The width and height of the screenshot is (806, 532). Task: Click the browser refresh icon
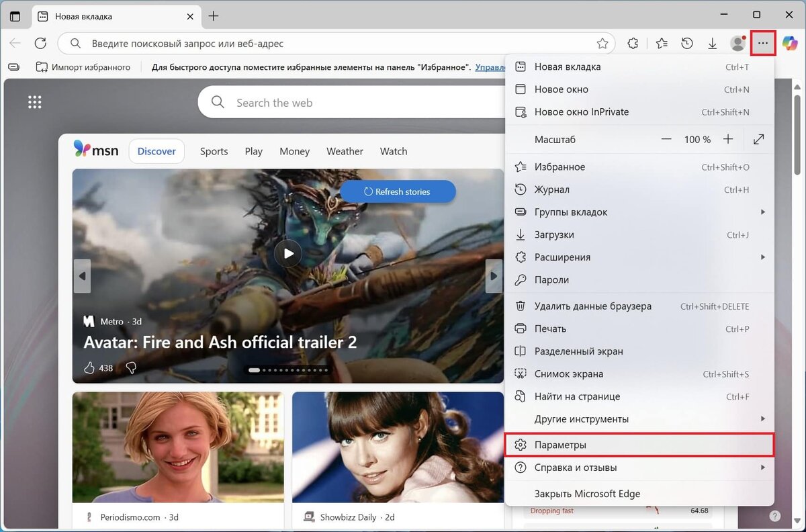click(40, 44)
